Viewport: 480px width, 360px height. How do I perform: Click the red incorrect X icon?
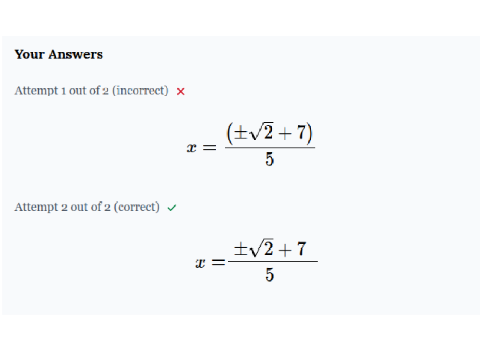click(180, 91)
